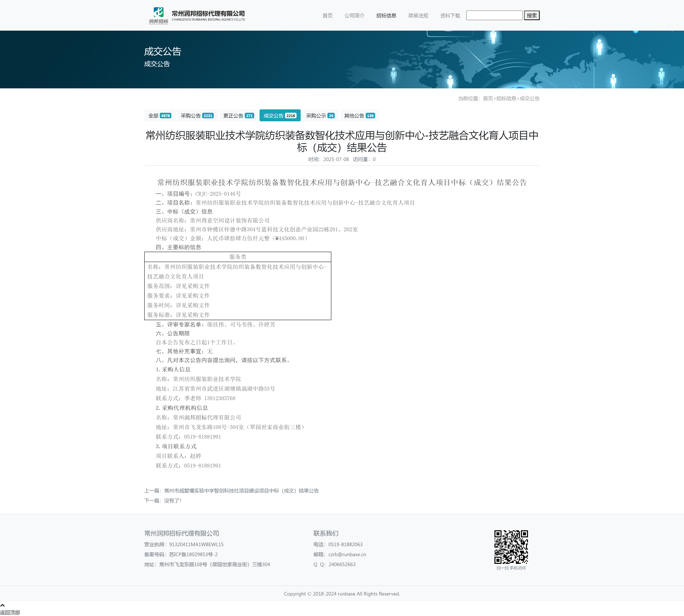Switch to the 更正公告 271 tab
Viewport: 684px width, 616px height.
239,116
